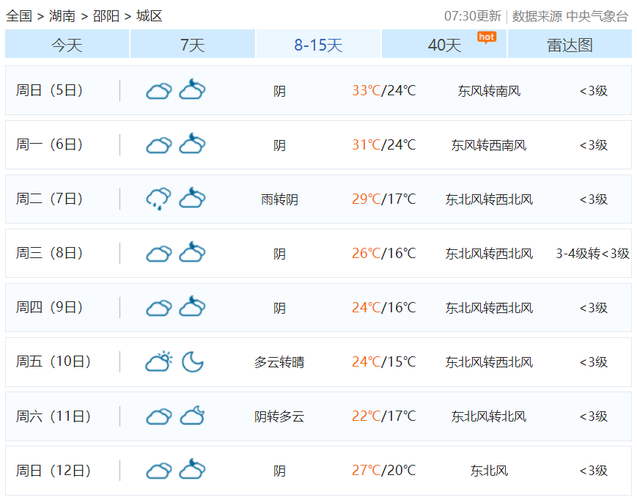Click night partly cloudy icon for 周六(11日)
This screenshot has width=637, height=500.
coord(192,416)
